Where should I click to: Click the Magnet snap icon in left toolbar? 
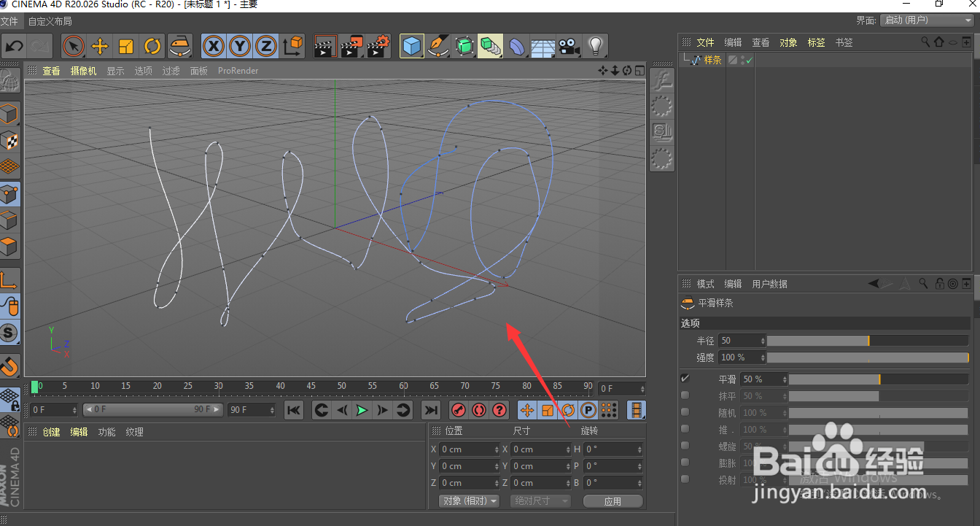(x=9, y=366)
